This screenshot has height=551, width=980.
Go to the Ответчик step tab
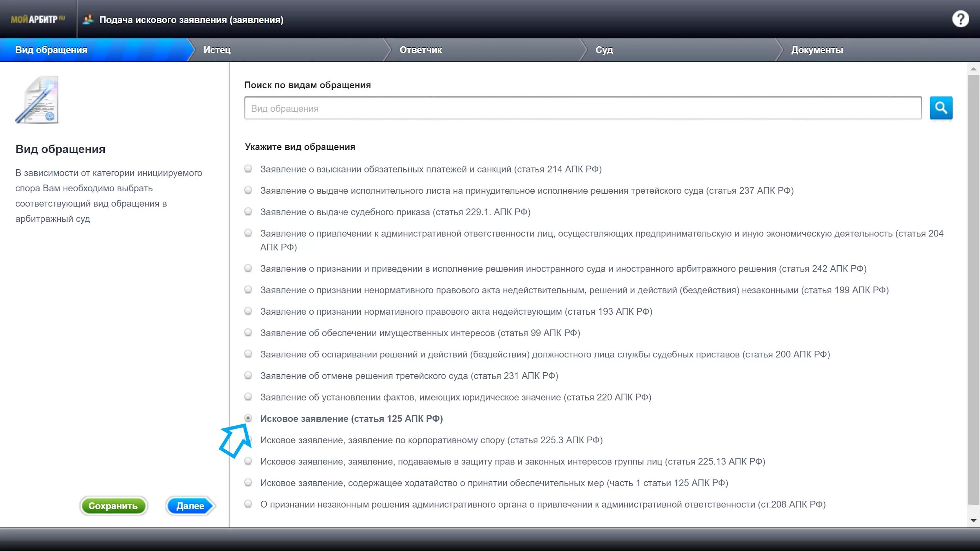pyautogui.click(x=420, y=50)
